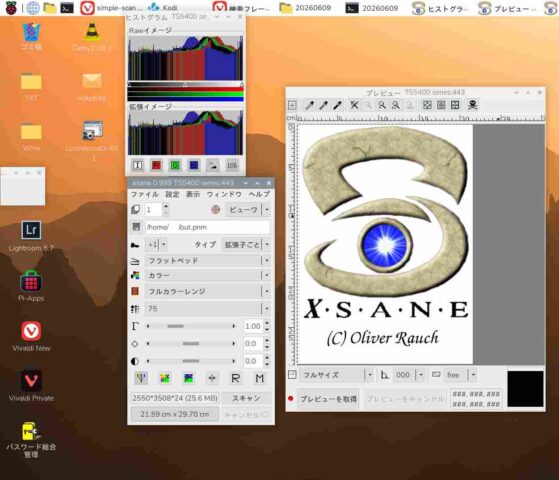
Task: Click the default enhancement values icon
Action: tap(212, 378)
